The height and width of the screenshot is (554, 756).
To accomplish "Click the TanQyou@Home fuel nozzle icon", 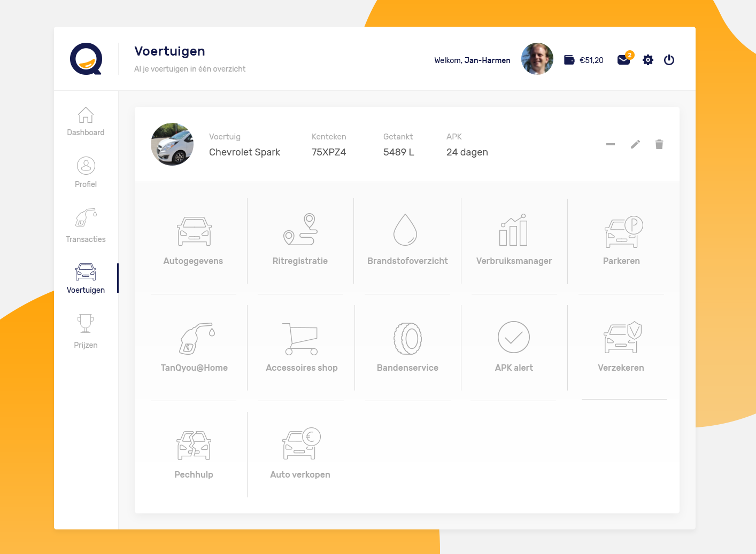I will [x=196, y=339].
